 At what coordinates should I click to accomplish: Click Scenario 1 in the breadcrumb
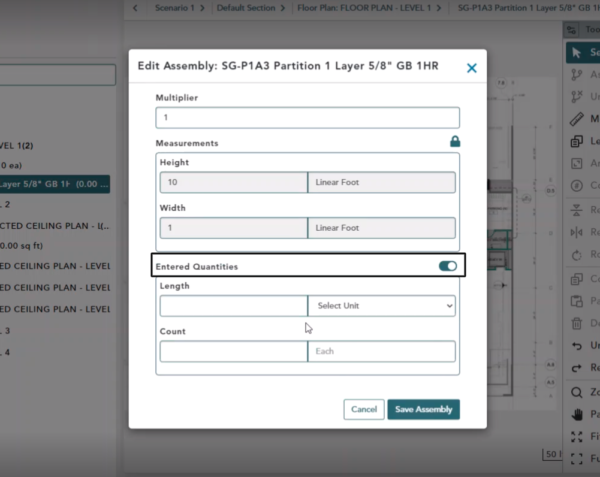pyautogui.click(x=174, y=8)
